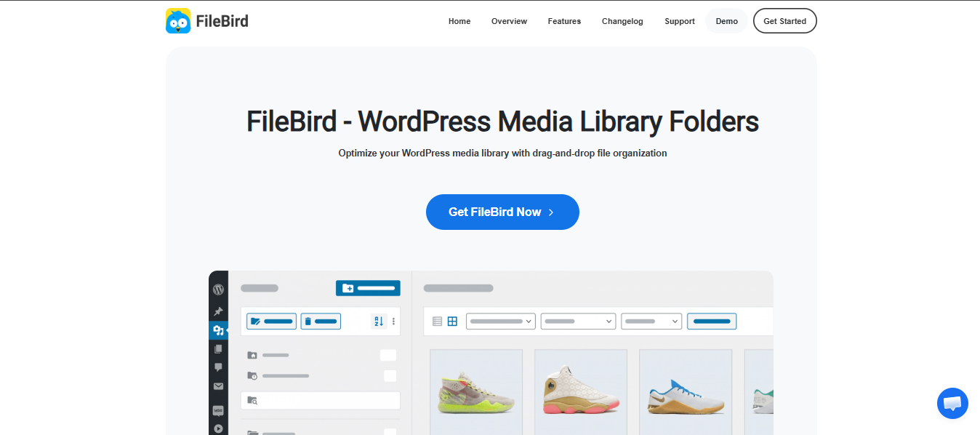This screenshot has width=980, height=435.
Task: Open the third media filter dropdown
Action: [651, 321]
